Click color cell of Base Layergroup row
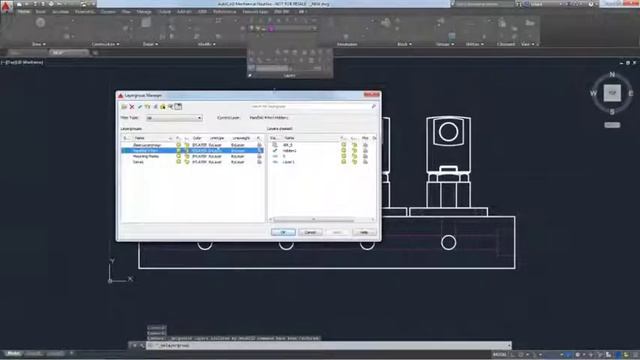The image size is (640, 360). tap(200, 145)
